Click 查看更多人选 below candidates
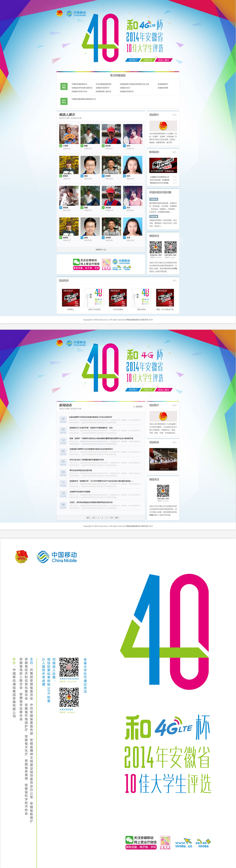The height and width of the screenshot is (868, 236). 101,250
